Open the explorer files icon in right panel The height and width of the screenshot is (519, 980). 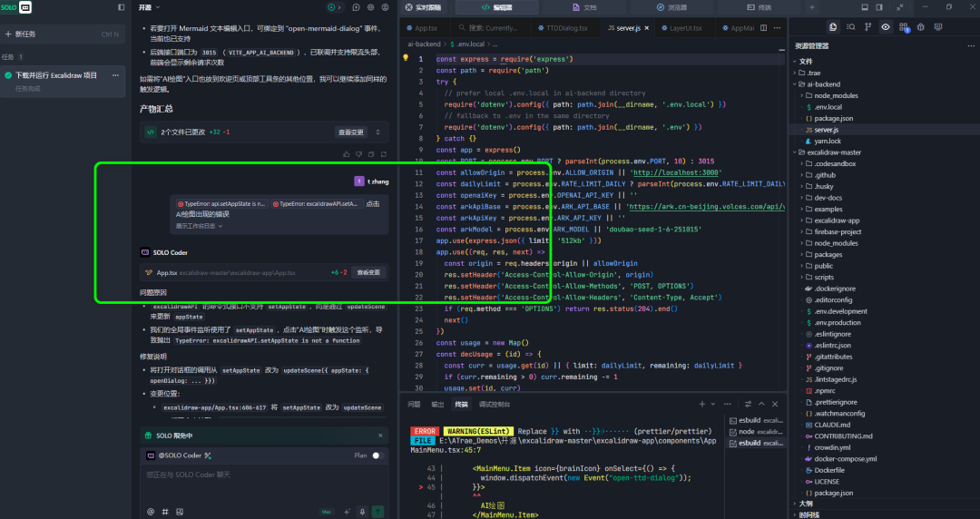[x=833, y=27]
